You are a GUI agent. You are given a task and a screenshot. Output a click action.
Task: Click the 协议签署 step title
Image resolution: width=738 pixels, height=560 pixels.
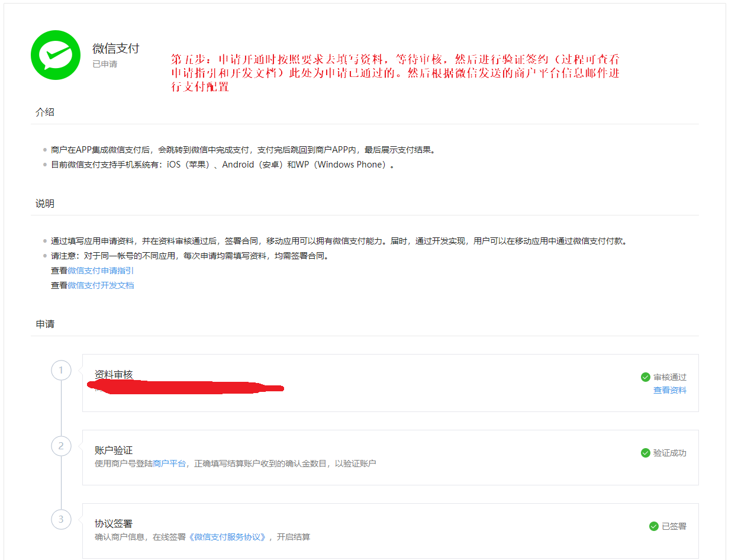coord(114,524)
